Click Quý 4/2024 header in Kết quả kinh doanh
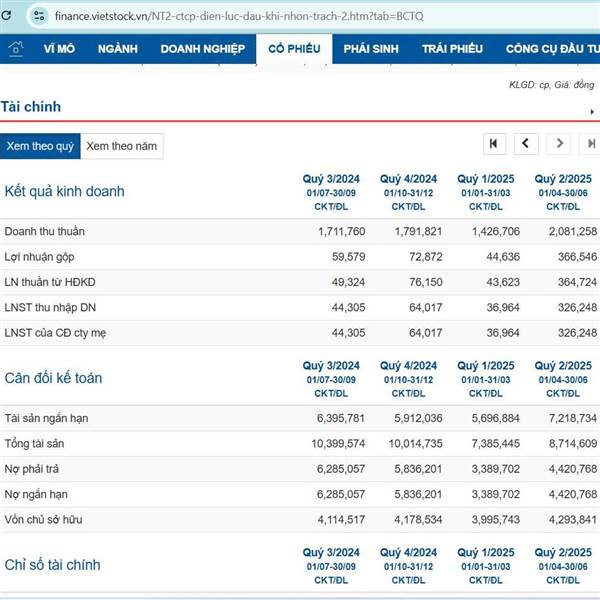Image resolution: width=600 pixels, height=600 pixels. tap(408, 179)
